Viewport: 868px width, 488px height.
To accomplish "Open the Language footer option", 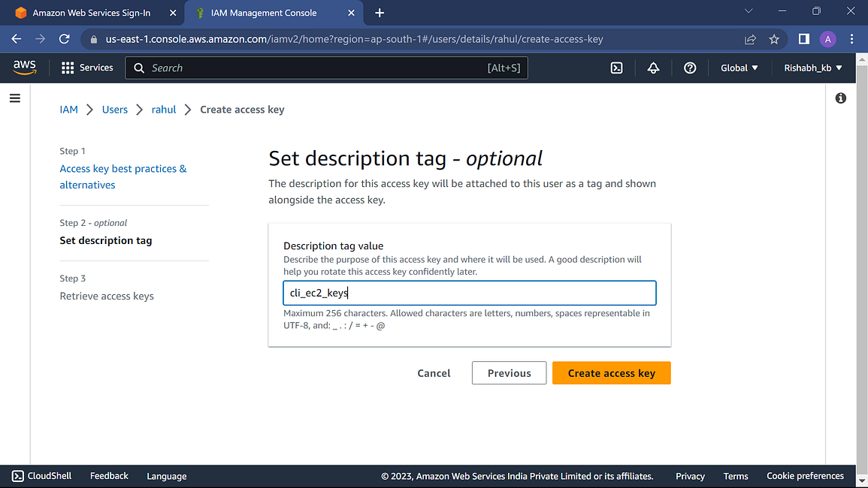I will click(167, 476).
